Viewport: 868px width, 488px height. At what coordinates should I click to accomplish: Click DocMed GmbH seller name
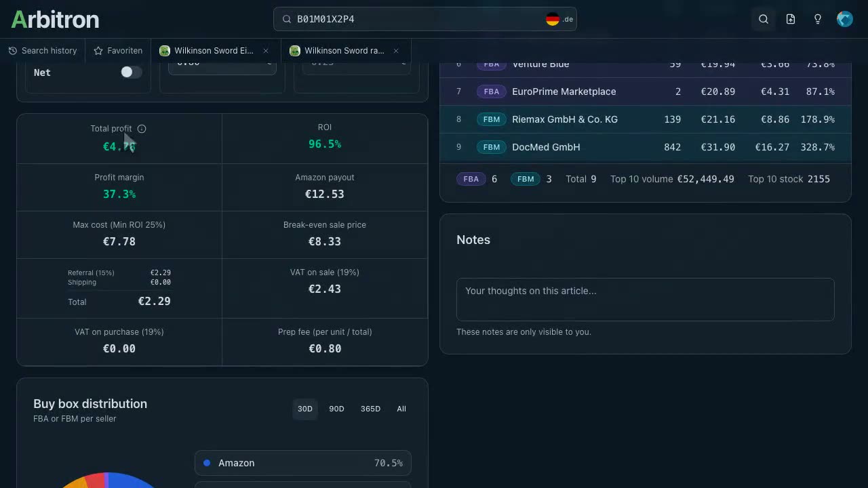pos(546,147)
